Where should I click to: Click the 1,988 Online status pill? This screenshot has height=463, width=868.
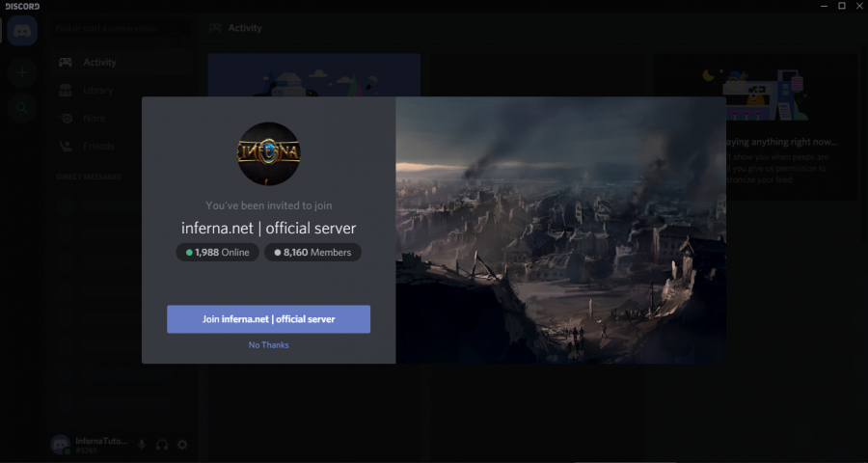pyautogui.click(x=217, y=253)
